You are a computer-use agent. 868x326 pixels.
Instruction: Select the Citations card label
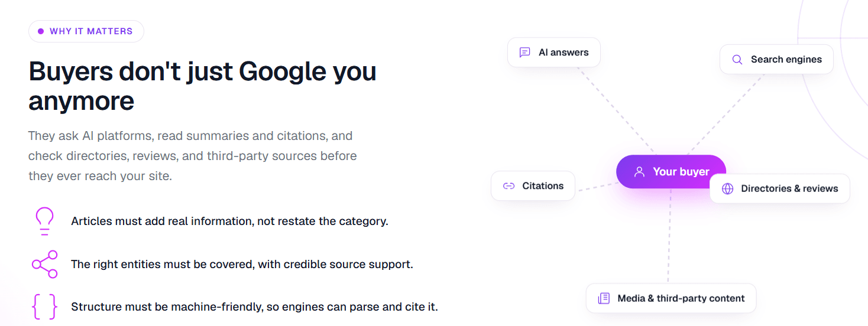[543, 186]
